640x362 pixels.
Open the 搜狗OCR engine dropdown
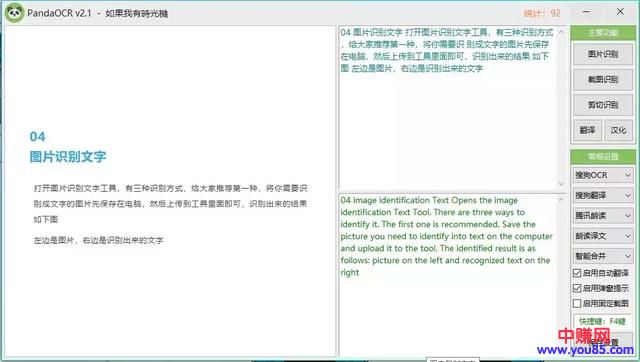tap(603, 175)
